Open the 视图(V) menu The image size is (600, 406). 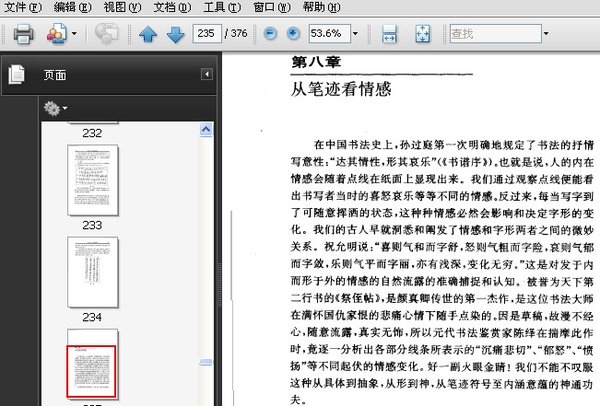tap(122, 7)
